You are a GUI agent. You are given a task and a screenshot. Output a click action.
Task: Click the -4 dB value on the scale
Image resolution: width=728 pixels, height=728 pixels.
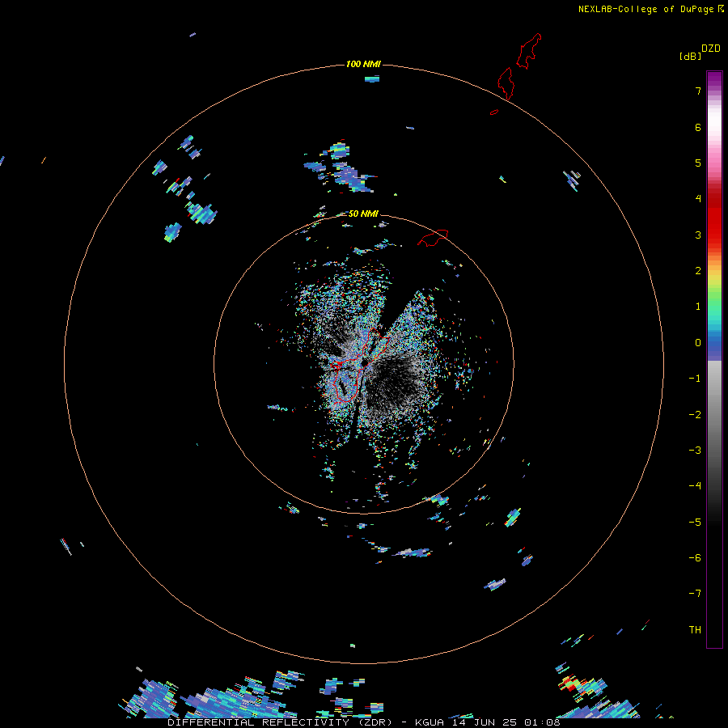[x=695, y=486]
